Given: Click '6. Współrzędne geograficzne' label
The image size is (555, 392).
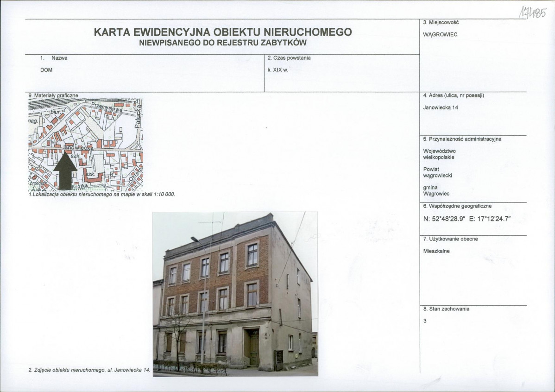Looking at the screenshot, I should click(x=457, y=206).
